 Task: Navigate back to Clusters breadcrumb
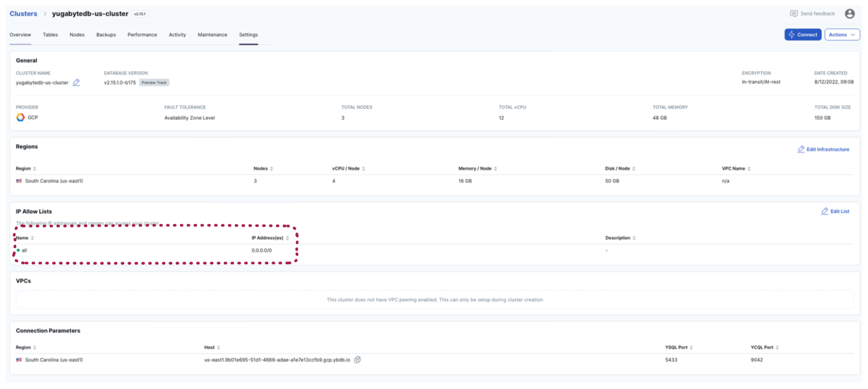point(23,14)
